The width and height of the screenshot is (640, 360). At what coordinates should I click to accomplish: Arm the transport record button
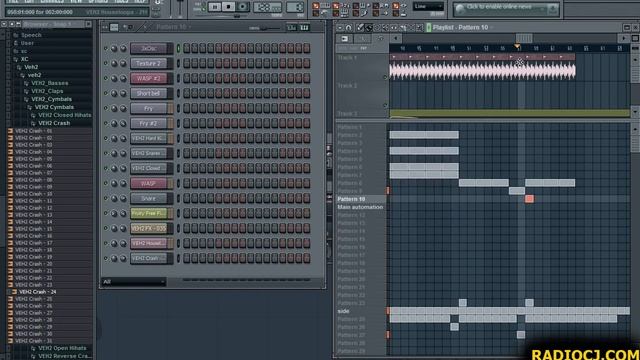(242, 7)
